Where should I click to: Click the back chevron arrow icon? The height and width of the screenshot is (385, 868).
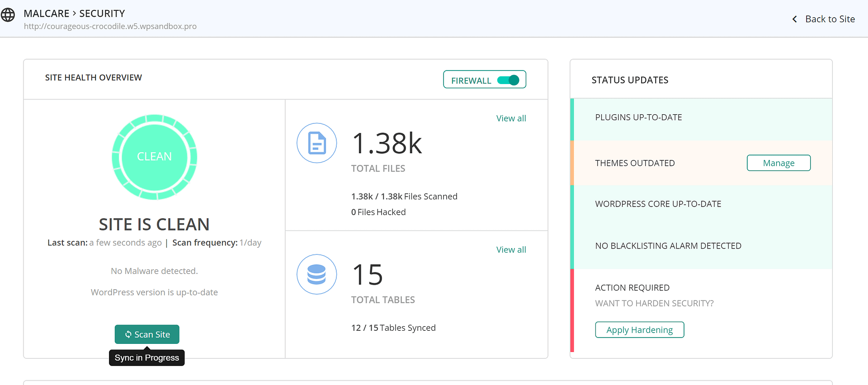(x=794, y=19)
